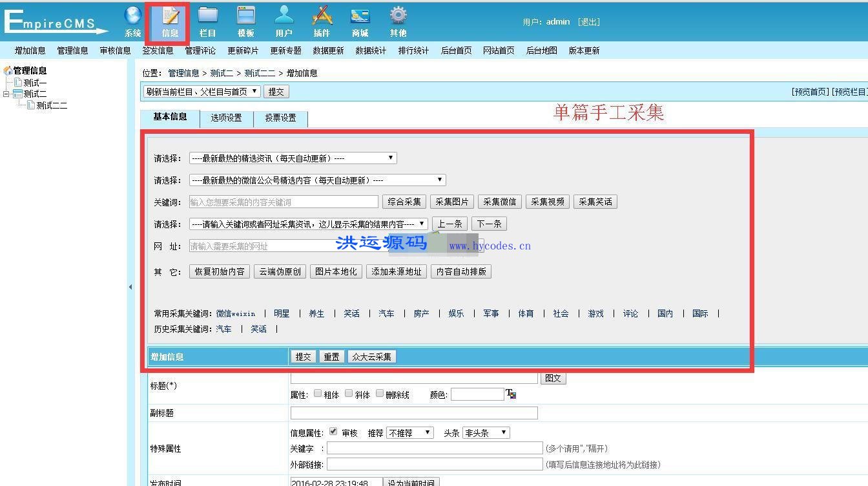
Task: Open the 排行统计 menu item
Action: (413, 50)
